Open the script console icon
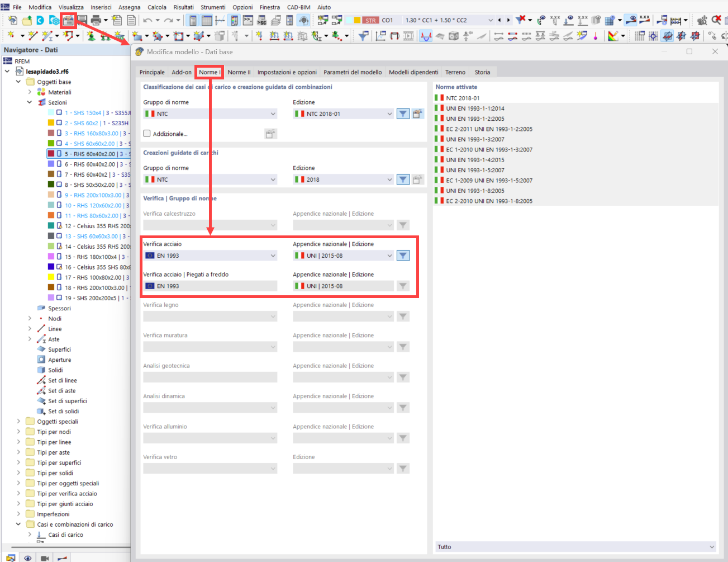The image size is (728, 562). click(248, 20)
